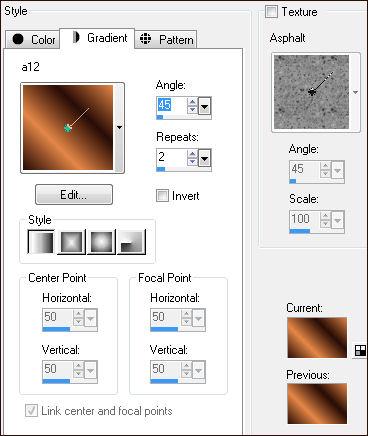Enable the Texture checkbox

pyautogui.click(x=271, y=12)
